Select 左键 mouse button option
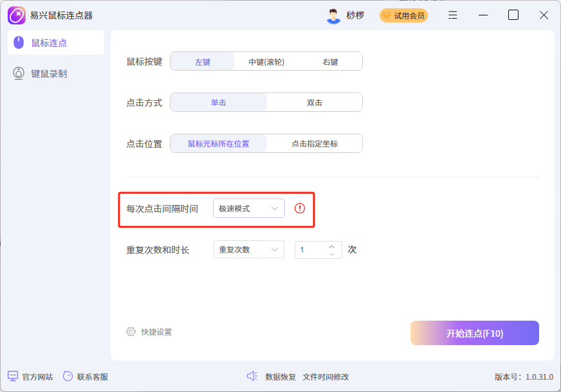This screenshot has width=561, height=392. [203, 62]
